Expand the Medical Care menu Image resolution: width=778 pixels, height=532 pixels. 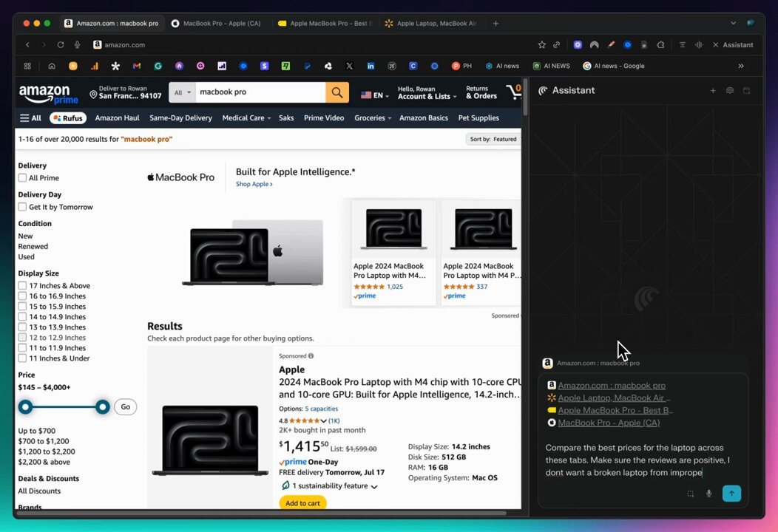coord(246,118)
